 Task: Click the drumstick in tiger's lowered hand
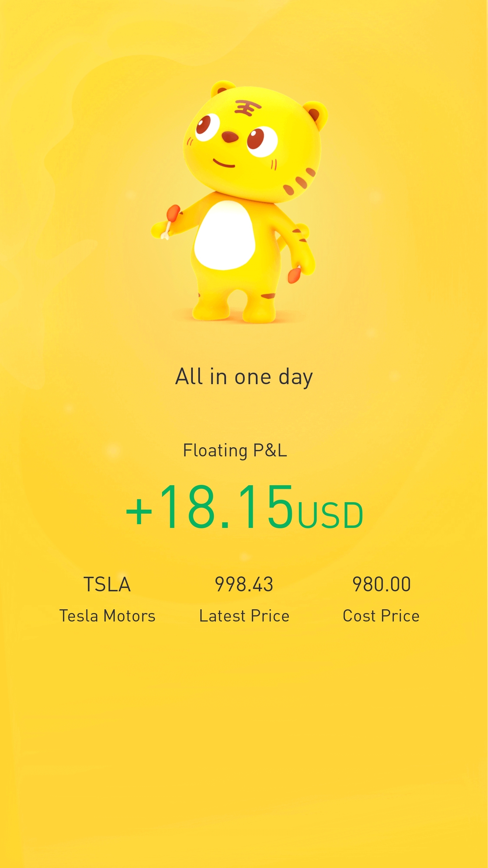294,275
